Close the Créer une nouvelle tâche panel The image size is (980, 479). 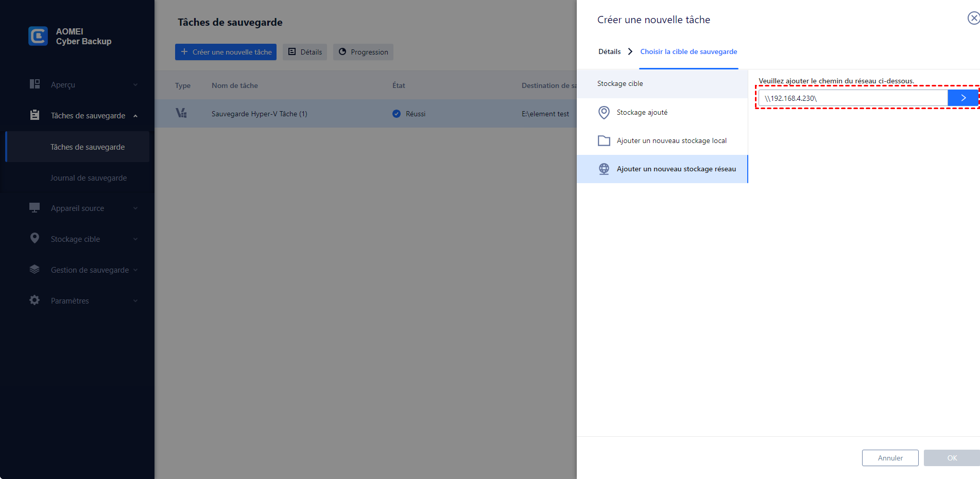point(973,19)
